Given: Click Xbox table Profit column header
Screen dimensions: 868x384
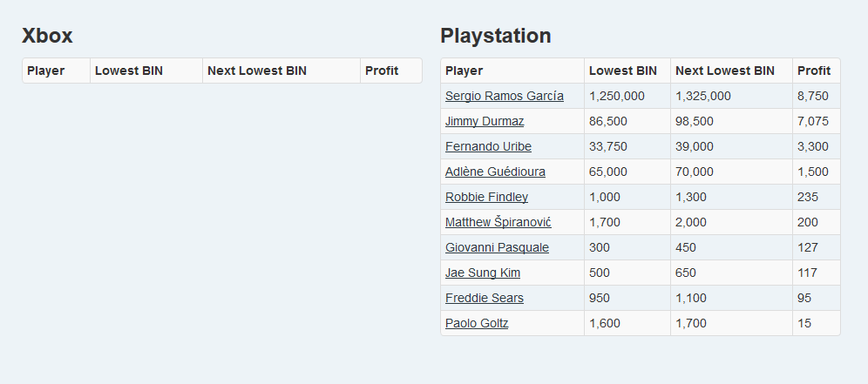Looking at the screenshot, I should point(382,71).
